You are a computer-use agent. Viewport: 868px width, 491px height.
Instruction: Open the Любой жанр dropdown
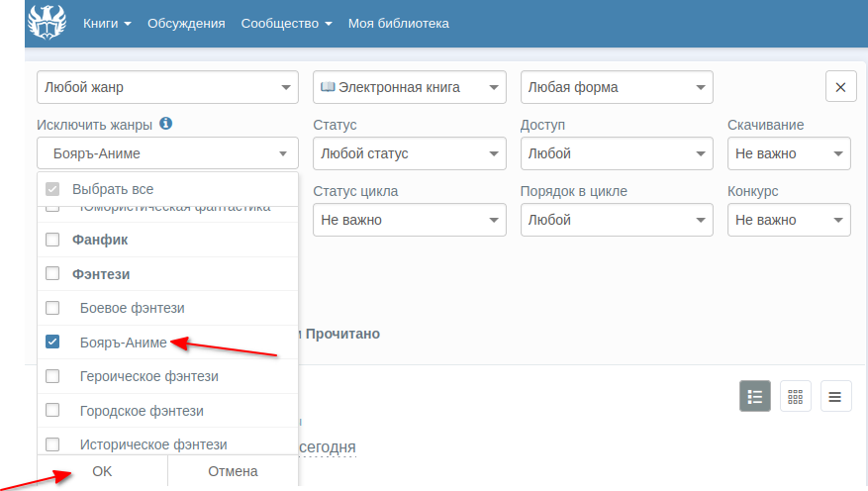tap(167, 87)
